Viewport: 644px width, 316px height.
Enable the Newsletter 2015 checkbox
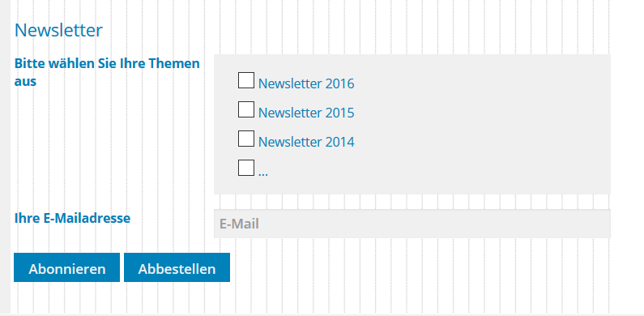pyautogui.click(x=246, y=109)
